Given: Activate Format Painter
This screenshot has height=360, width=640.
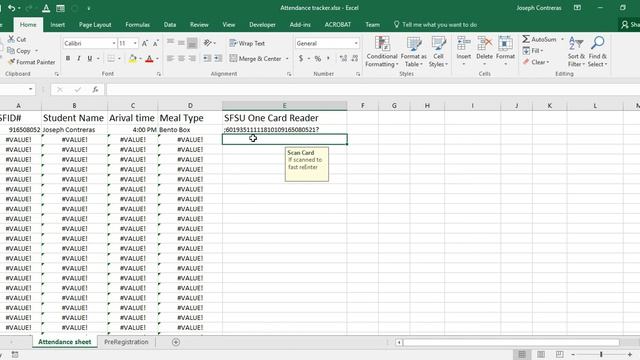Looking at the screenshot, I should (32, 62).
